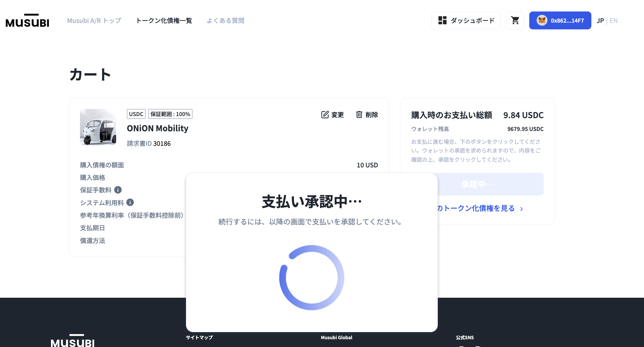Click the 9679.95 USDC wallet balance

(525, 129)
